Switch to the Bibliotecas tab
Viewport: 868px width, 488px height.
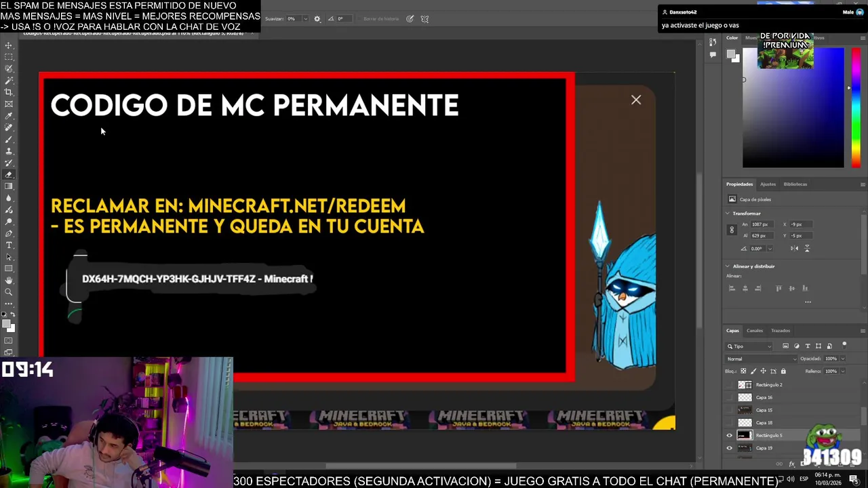point(795,184)
